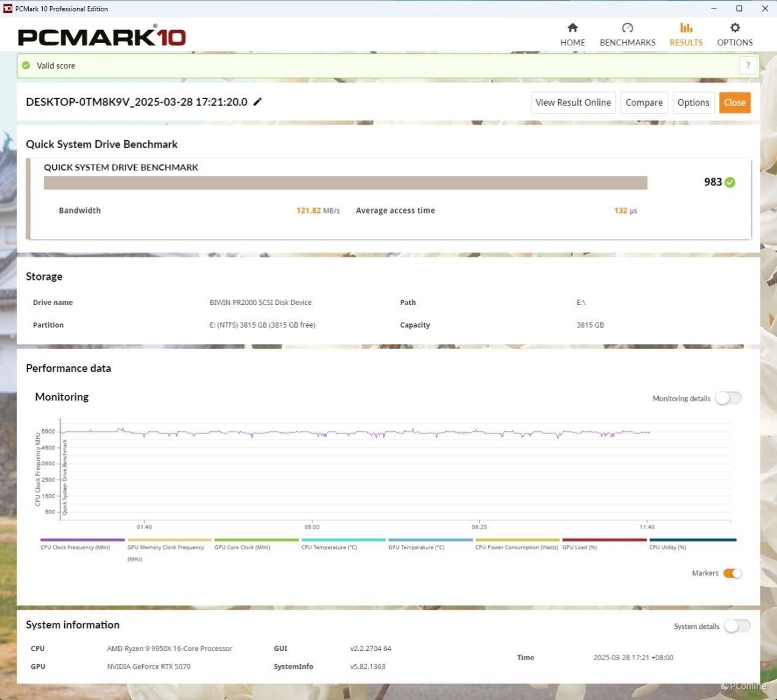Click the Home house icon
Viewport: 777px width, 700px height.
click(x=572, y=28)
